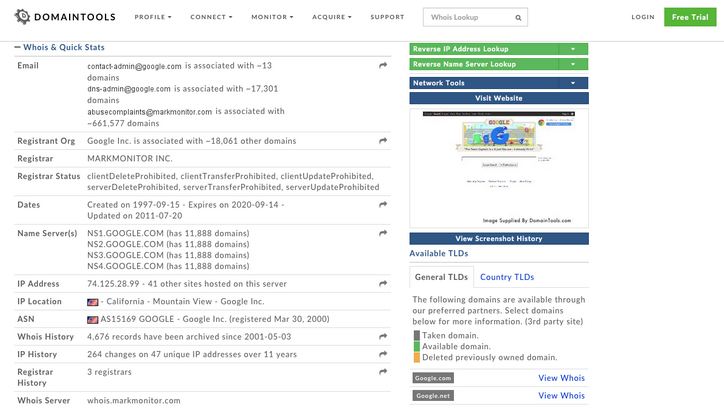
Task: Click abusecomplaints@markmonitor.com email address
Action: (150, 112)
